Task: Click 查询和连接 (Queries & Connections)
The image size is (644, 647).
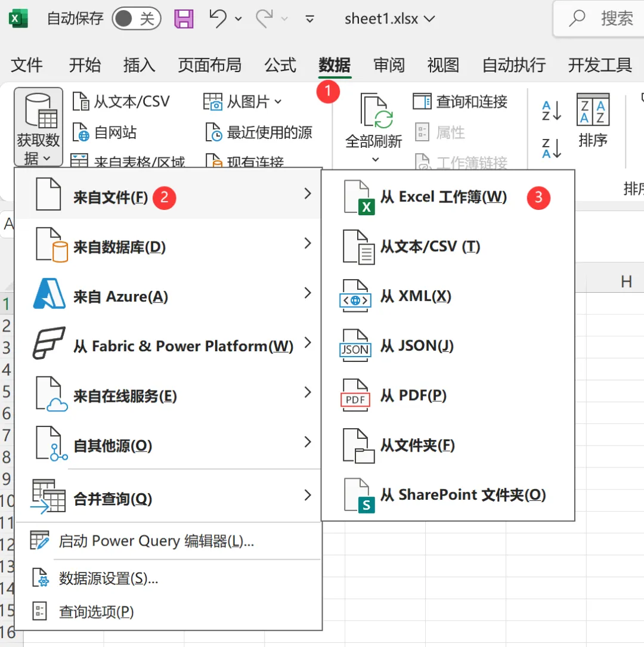Action: coord(460,101)
